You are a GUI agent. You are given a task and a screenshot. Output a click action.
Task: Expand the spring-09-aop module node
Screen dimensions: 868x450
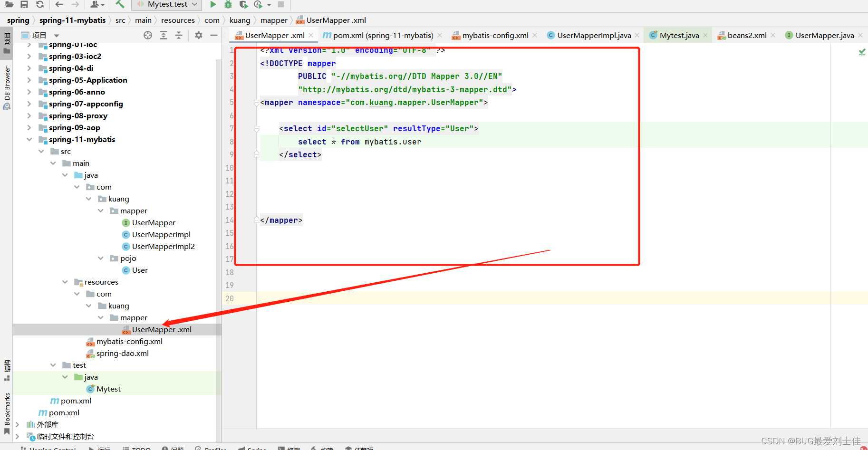29,127
